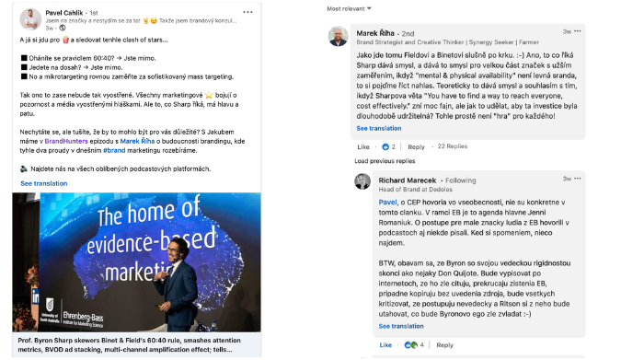Like Richard Marecek's comment

pos(385,345)
